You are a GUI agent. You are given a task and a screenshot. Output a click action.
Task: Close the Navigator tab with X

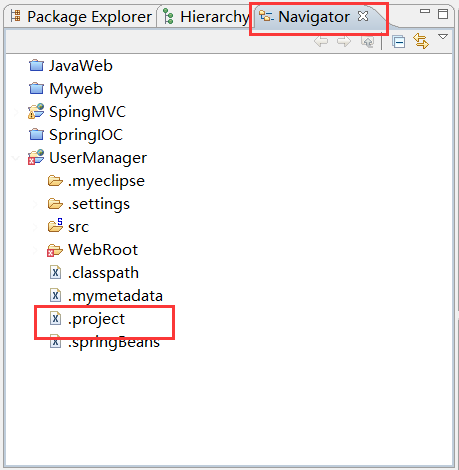tap(363, 16)
